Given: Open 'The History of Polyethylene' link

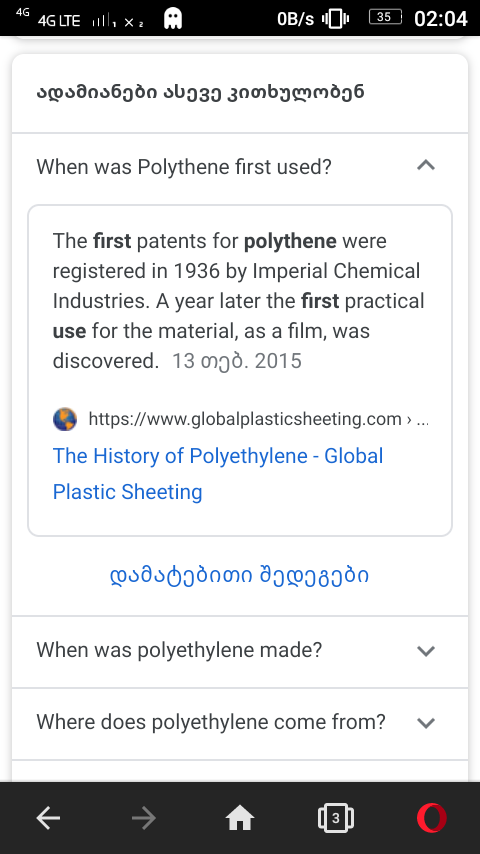Looking at the screenshot, I should tap(218, 473).
